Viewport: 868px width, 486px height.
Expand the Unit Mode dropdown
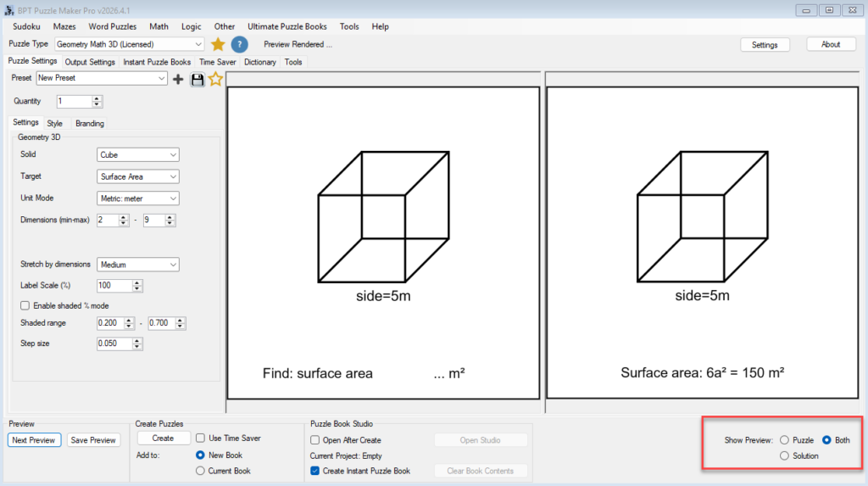point(138,198)
